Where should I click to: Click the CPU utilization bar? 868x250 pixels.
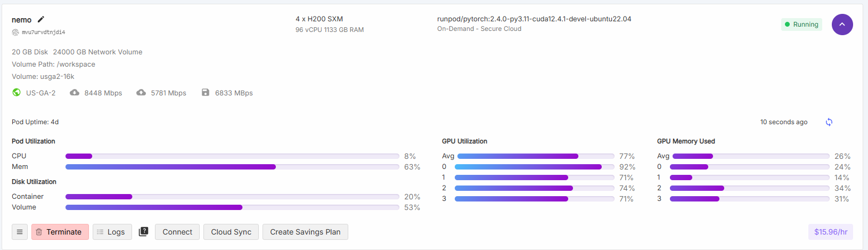(x=232, y=156)
